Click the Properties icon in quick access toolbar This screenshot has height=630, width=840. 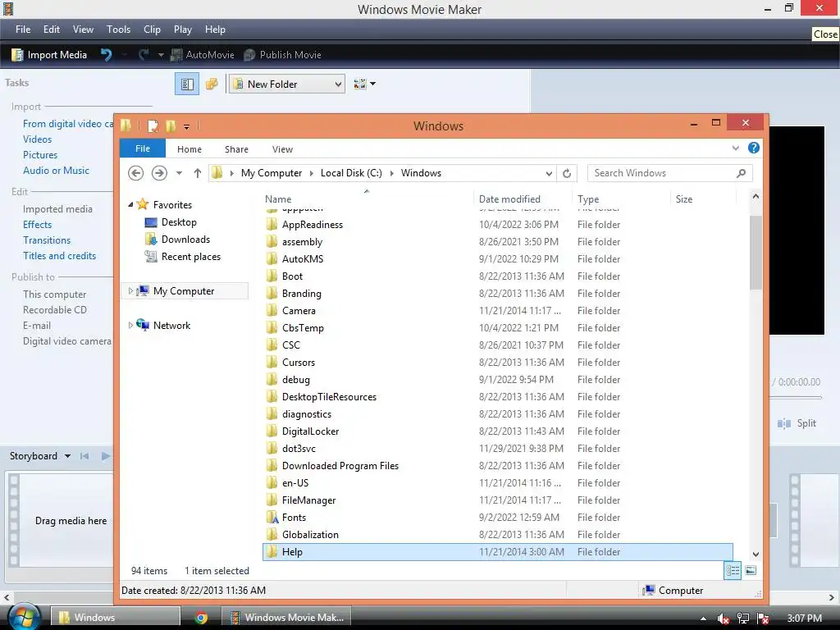(x=153, y=126)
